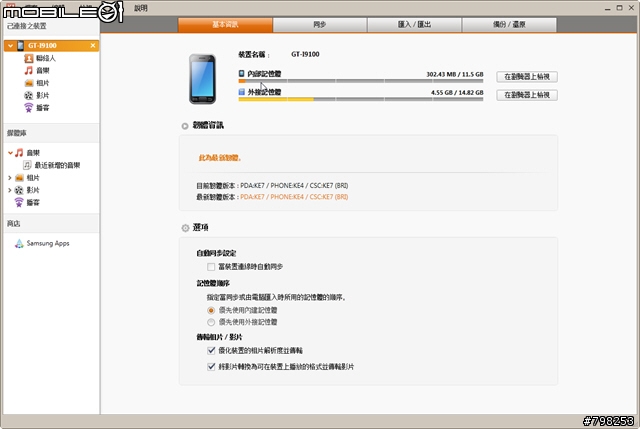Click the 韌體資訊 section bullet icon

pyautogui.click(x=185, y=126)
